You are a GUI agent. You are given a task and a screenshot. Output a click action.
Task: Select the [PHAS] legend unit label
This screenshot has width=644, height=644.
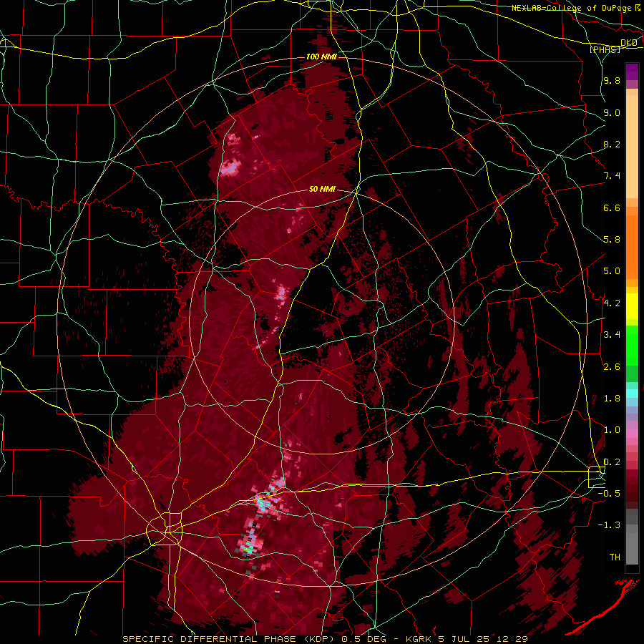(605, 50)
